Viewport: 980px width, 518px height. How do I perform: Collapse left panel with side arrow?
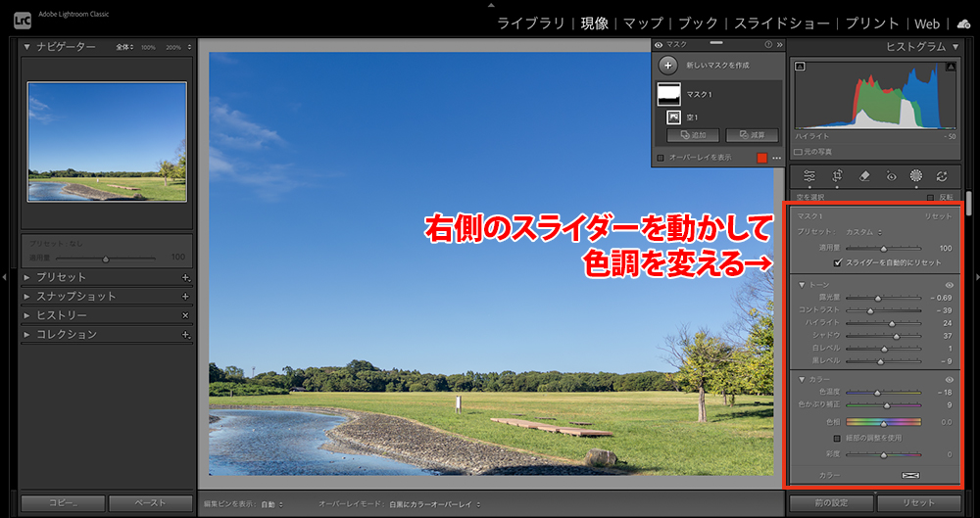click(6, 276)
